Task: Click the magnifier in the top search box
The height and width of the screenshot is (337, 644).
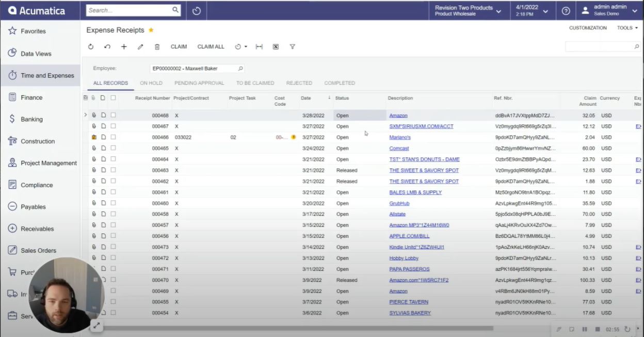Action: tap(175, 10)
